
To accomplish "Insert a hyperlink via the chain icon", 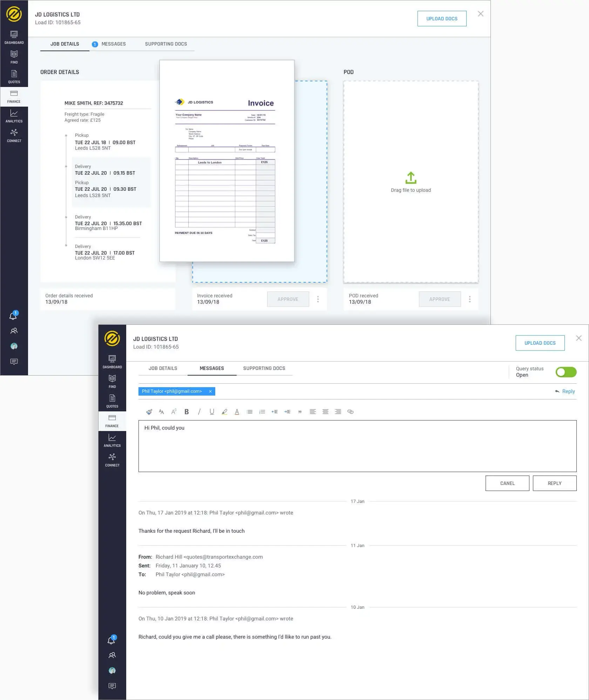I will tap(350, 412).
